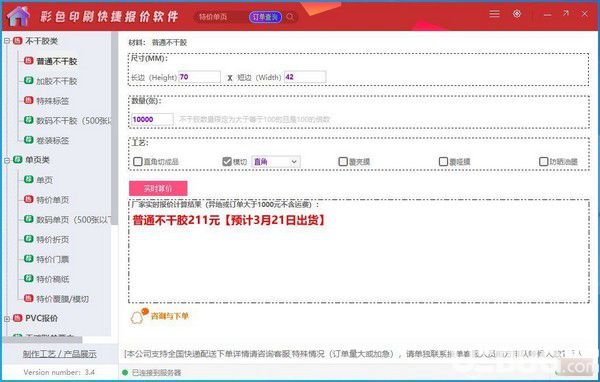Click the 特价单页 search field in header
Screen dimensions: 600x382
click(x=220, y=17)
